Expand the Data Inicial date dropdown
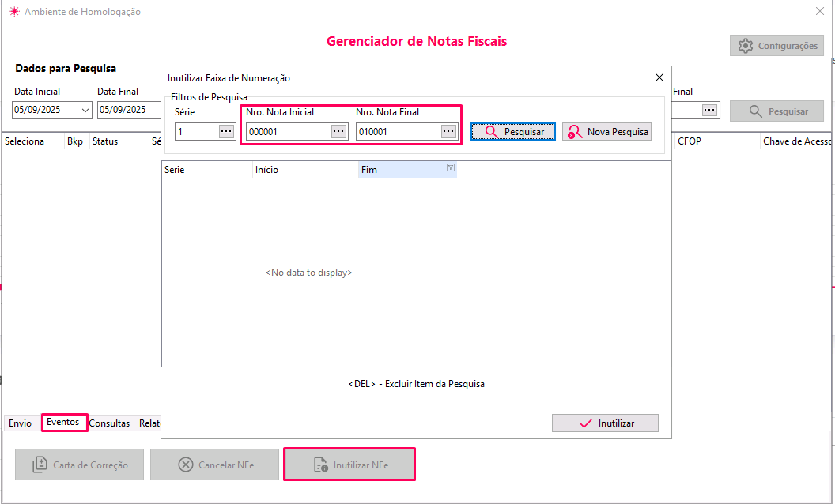The height and width of the screenshot is (504, 835). tap(85, 111)
